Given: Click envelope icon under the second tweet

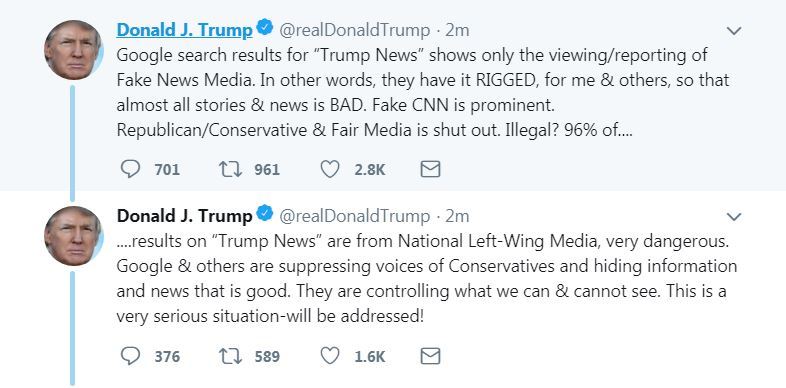Looking at the screenshot, I should tap(430, 356).
